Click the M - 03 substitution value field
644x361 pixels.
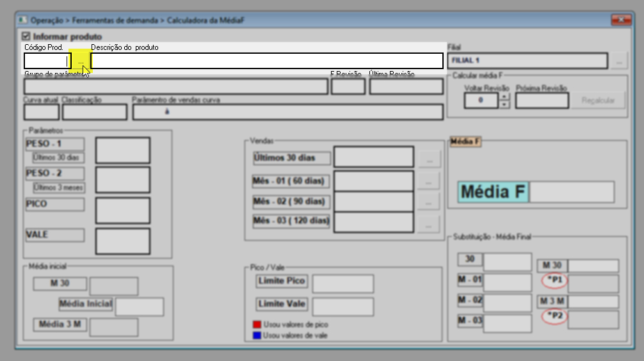point(508,324)
